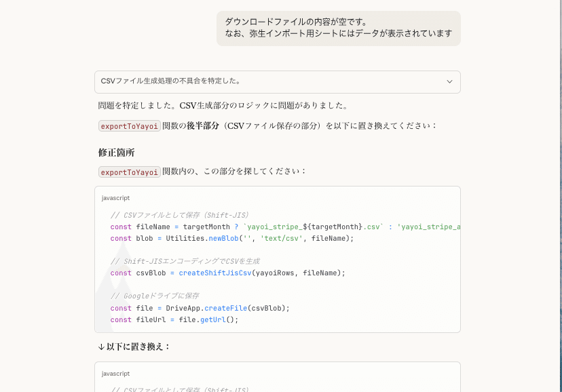Screen dimensions: 562x392
Task: Click the javascript label on the second code block
Action: point(115,374)
